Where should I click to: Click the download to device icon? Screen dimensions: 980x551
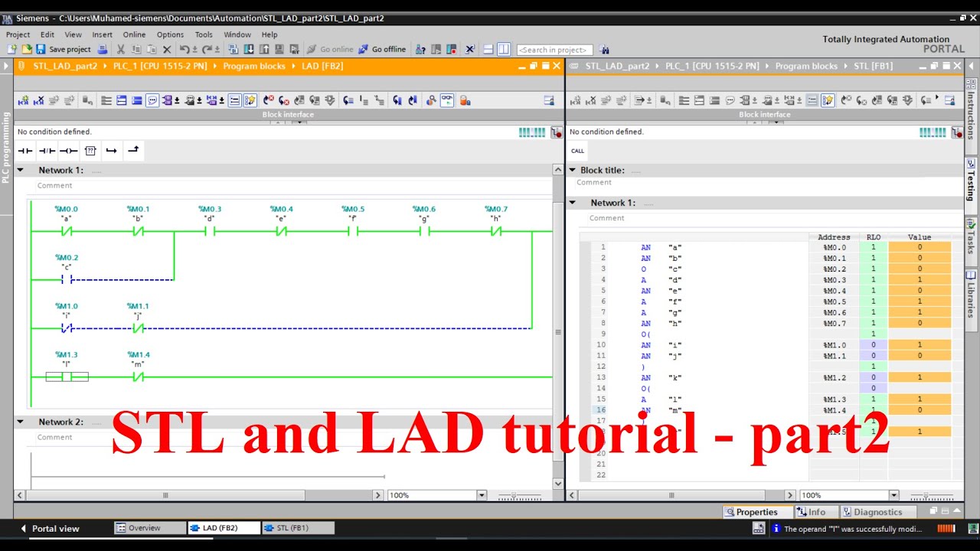point(248,49)
